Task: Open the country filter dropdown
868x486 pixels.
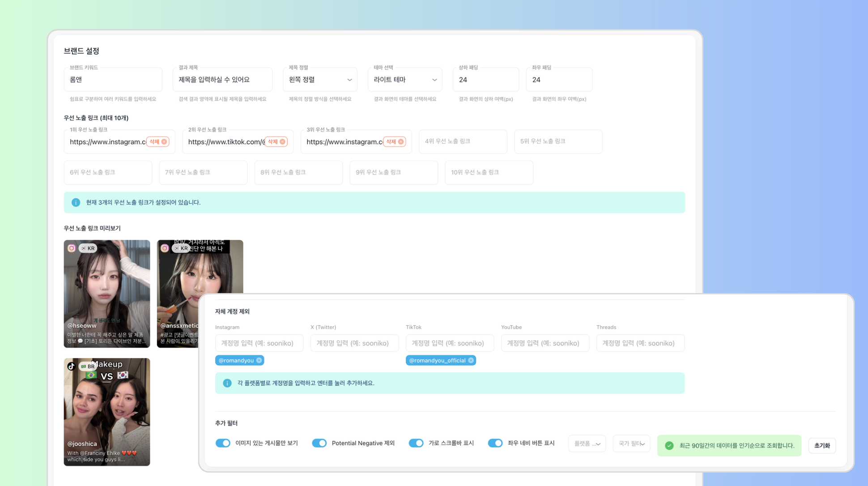Action: (631, 444)
